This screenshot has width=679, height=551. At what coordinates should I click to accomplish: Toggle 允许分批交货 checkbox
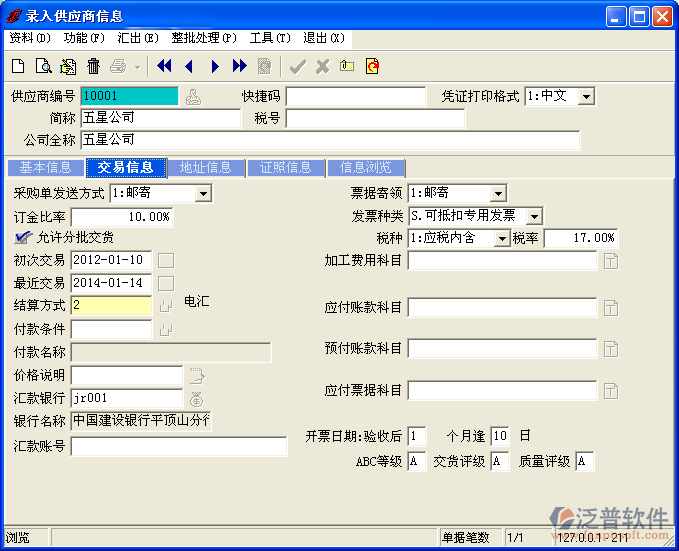point(23,237)
